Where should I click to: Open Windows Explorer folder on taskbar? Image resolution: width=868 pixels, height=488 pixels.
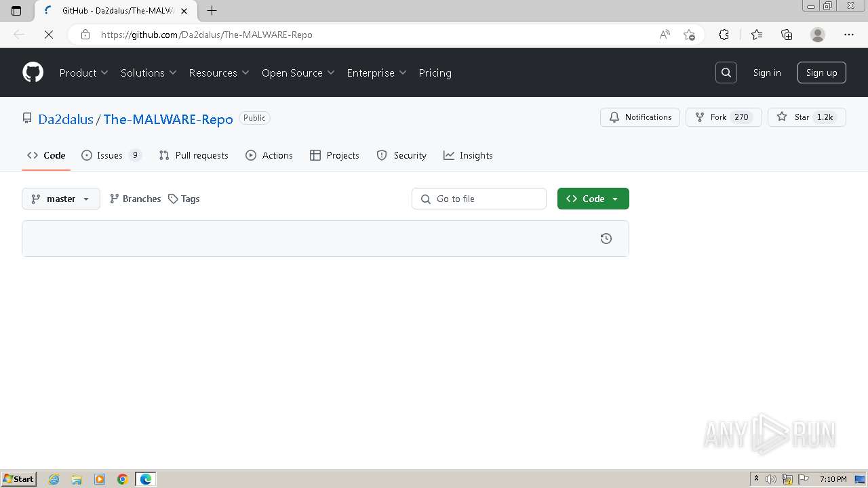pyautogui.click(x=77, y=479)
